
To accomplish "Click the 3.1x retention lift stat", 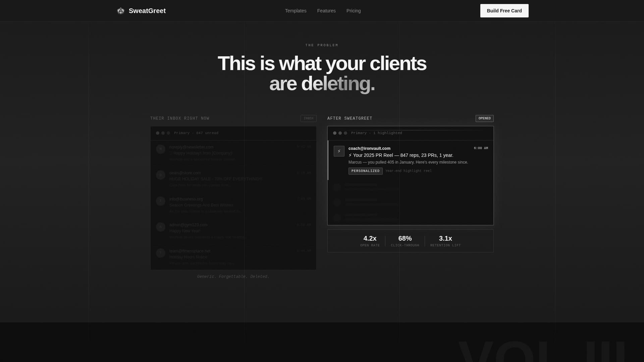I will pos(445,241).
